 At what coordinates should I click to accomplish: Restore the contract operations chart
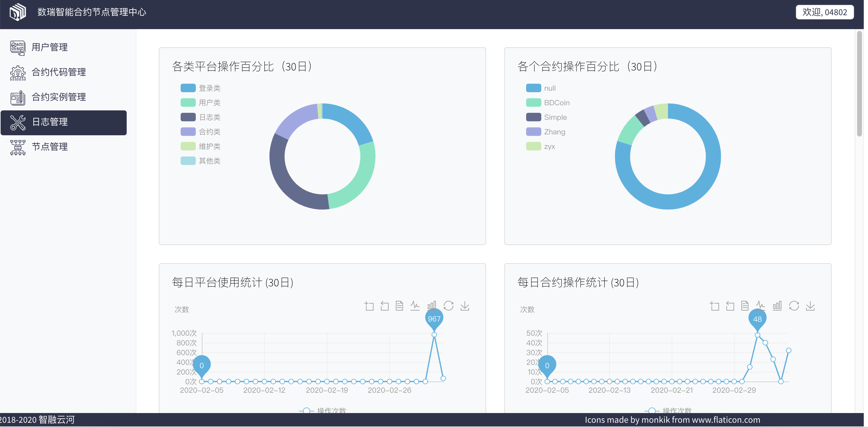click(794, 306)
